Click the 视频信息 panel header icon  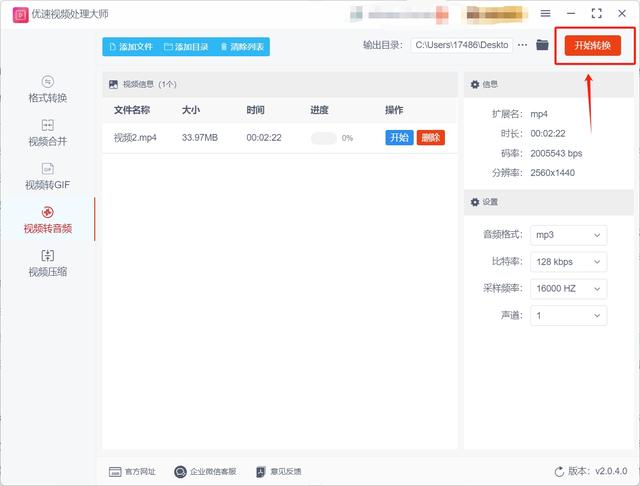tap(113, 84)
